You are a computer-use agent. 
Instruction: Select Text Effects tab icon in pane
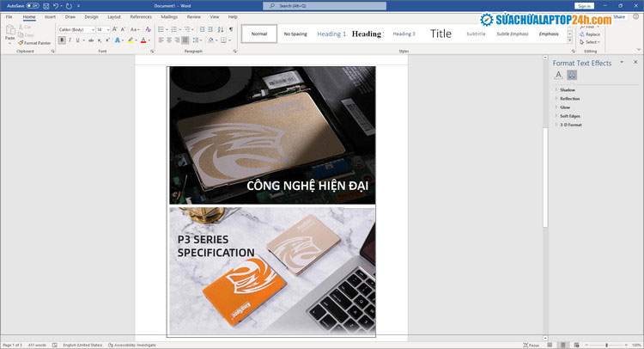(x=572, y=75)
